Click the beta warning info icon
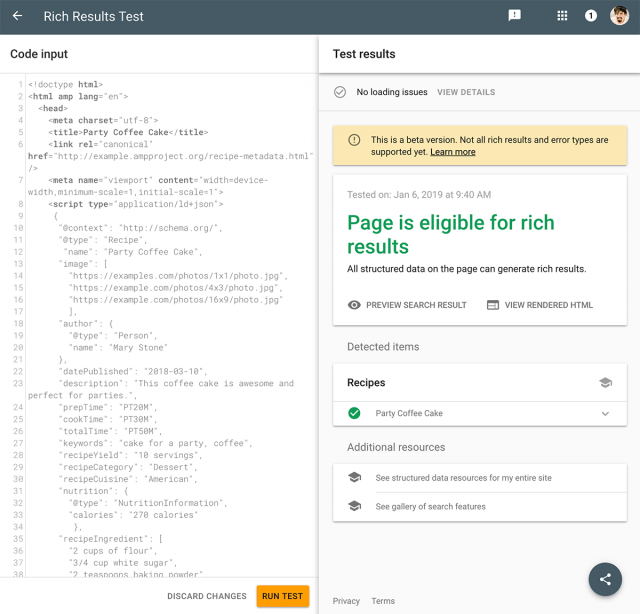The image size is (640, 614). pos(353,140)
